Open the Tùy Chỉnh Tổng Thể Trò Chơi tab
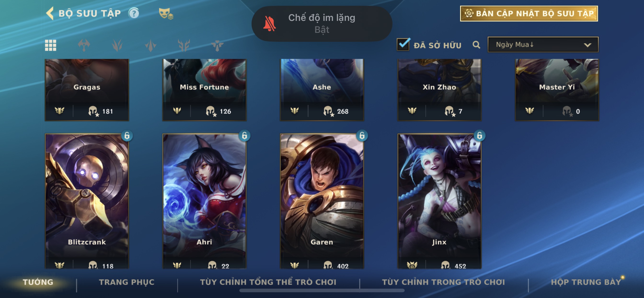The width and height of the screenshot is (644, 298). (268, 282)
